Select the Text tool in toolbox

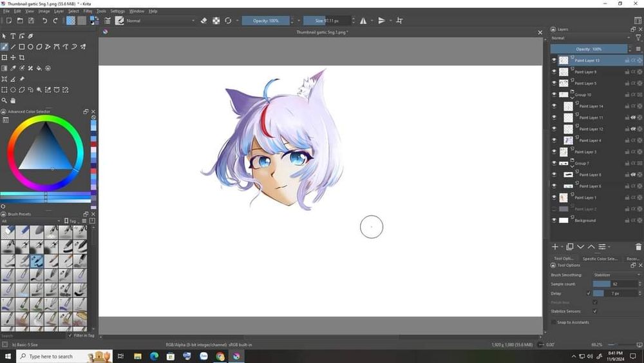(x=13, y=36)
